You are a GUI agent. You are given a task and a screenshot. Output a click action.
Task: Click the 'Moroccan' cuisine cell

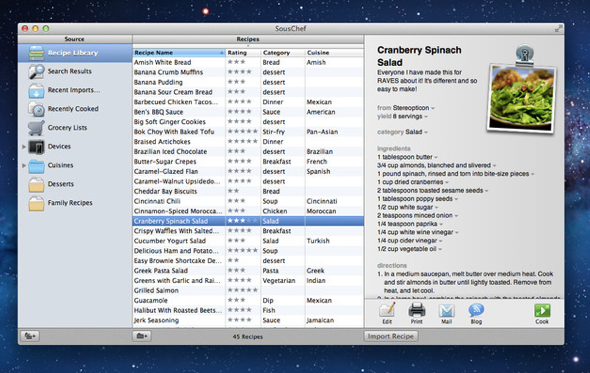(321, 211)
